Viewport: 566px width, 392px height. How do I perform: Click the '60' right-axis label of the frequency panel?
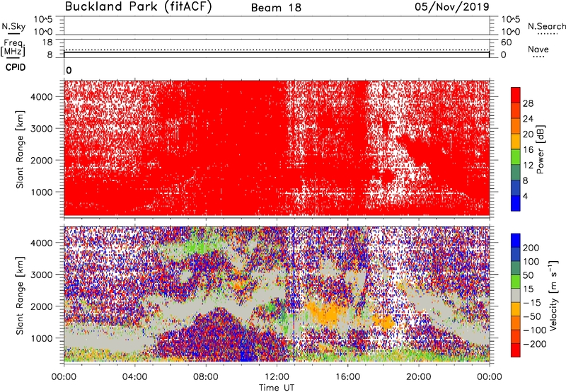pyautogui.click(x=506, y=42)
